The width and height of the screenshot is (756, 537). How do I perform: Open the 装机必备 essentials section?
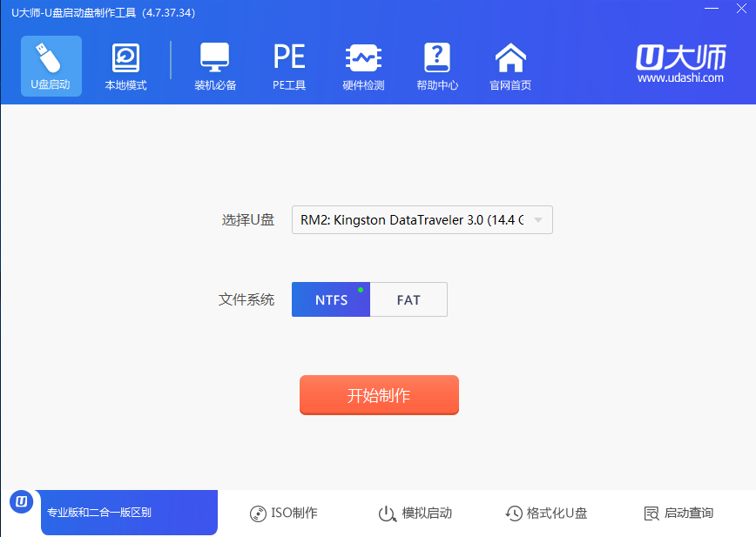(x=215, y=66)
